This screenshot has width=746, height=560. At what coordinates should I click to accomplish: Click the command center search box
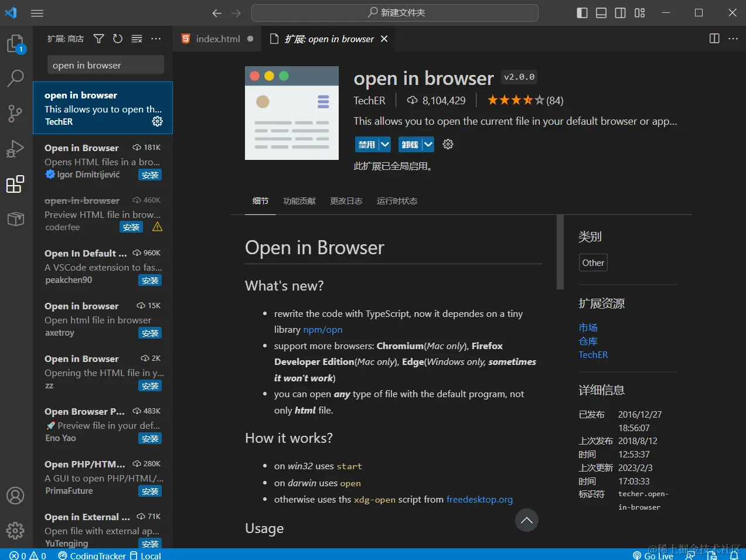pos(395,13)
